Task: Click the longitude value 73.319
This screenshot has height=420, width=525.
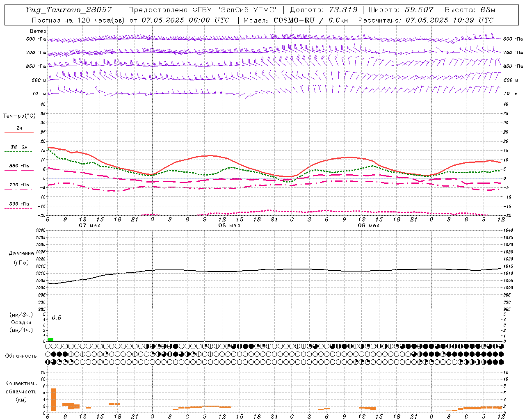Action: coord(343,10)
